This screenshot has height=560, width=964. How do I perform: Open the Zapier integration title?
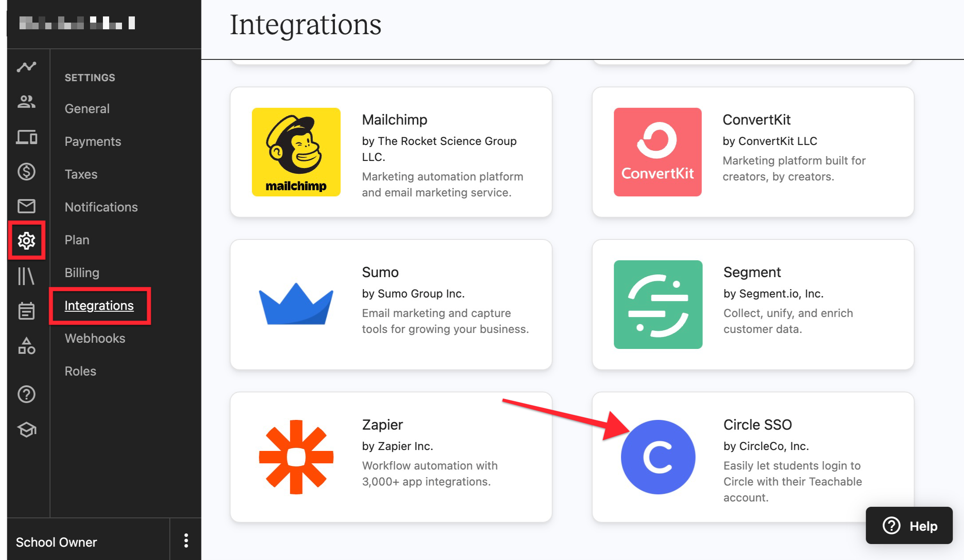point(382,425)
